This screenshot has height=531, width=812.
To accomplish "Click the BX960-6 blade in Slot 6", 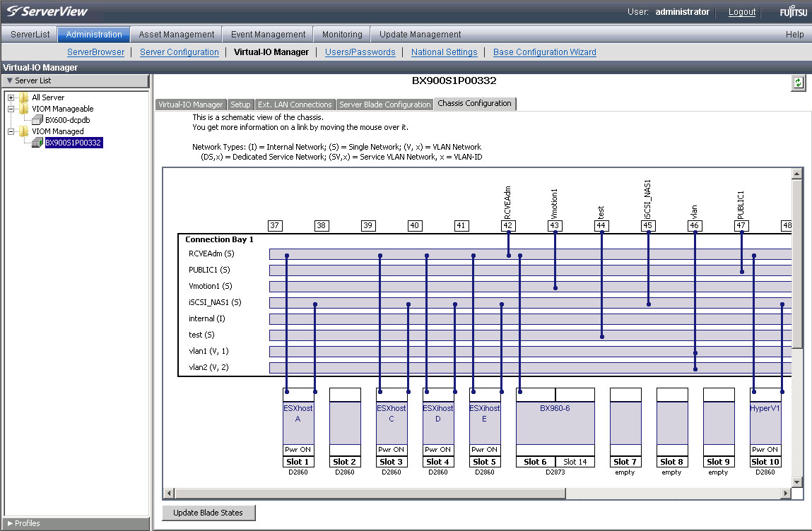I will pyautogui.click(x=555, y=422).
